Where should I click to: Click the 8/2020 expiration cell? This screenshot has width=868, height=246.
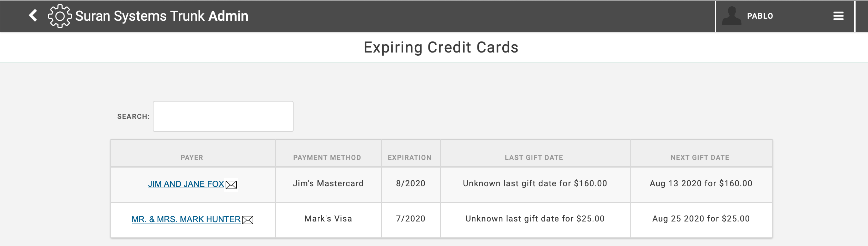[x=411, y=183]
